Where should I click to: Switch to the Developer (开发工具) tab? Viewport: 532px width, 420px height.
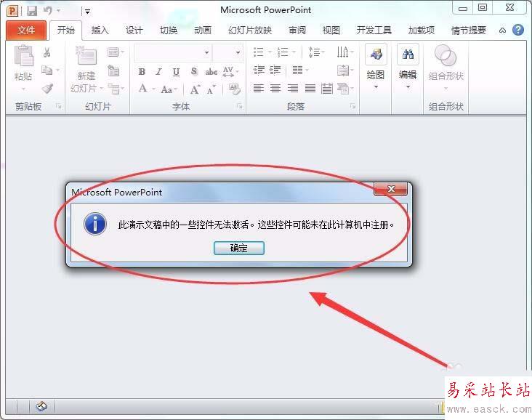point(374,31)
